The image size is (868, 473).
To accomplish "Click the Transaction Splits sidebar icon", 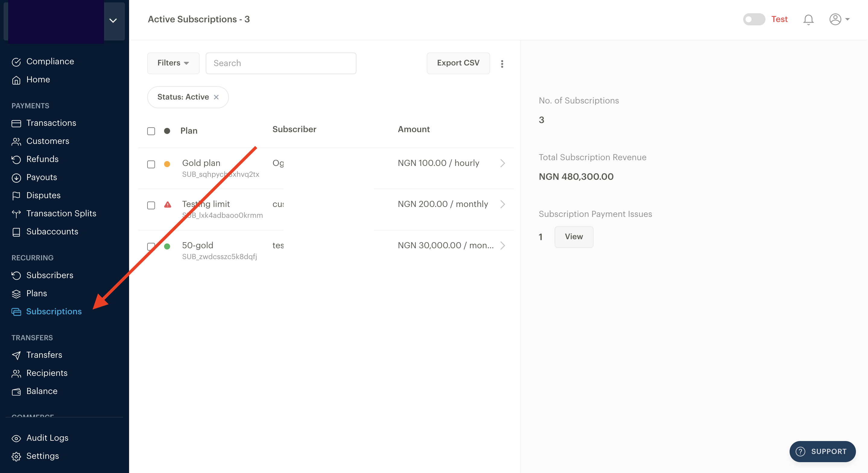I will [x=16, y=213].
